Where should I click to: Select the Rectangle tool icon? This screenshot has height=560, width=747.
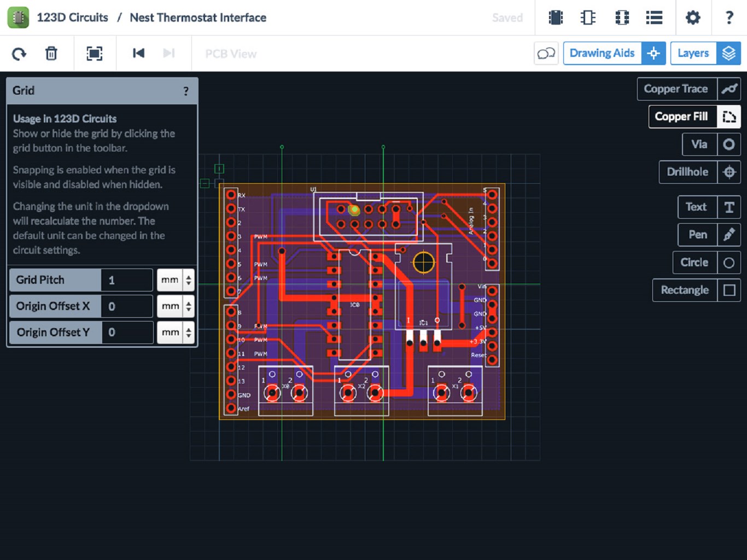(x=729, y=290)
